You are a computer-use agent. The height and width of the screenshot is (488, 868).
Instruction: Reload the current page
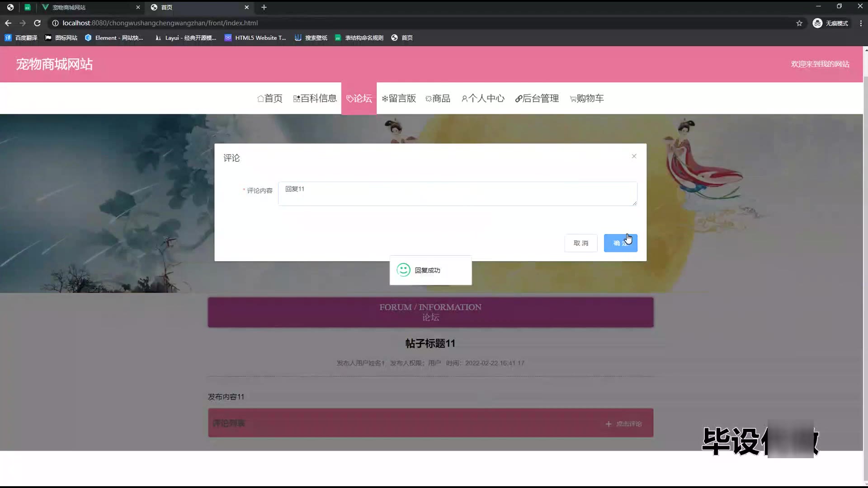pyautogui.click(x=38, y=23)
